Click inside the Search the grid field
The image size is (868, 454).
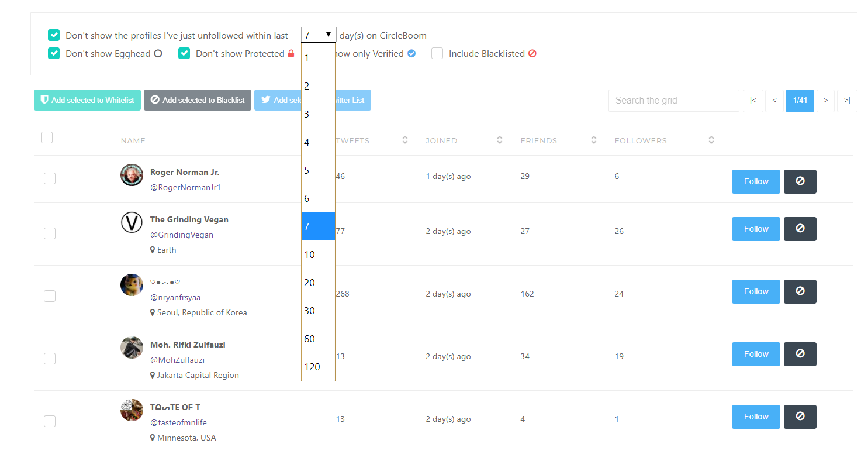[673, 101]
